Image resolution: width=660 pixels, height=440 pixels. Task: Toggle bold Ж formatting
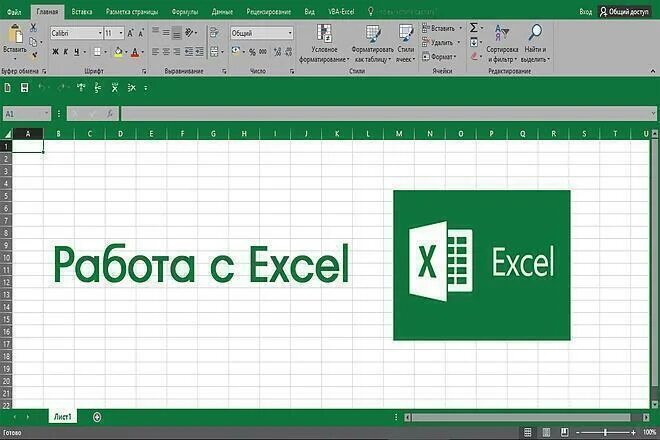pyautogui.click(x=55, y=52)
